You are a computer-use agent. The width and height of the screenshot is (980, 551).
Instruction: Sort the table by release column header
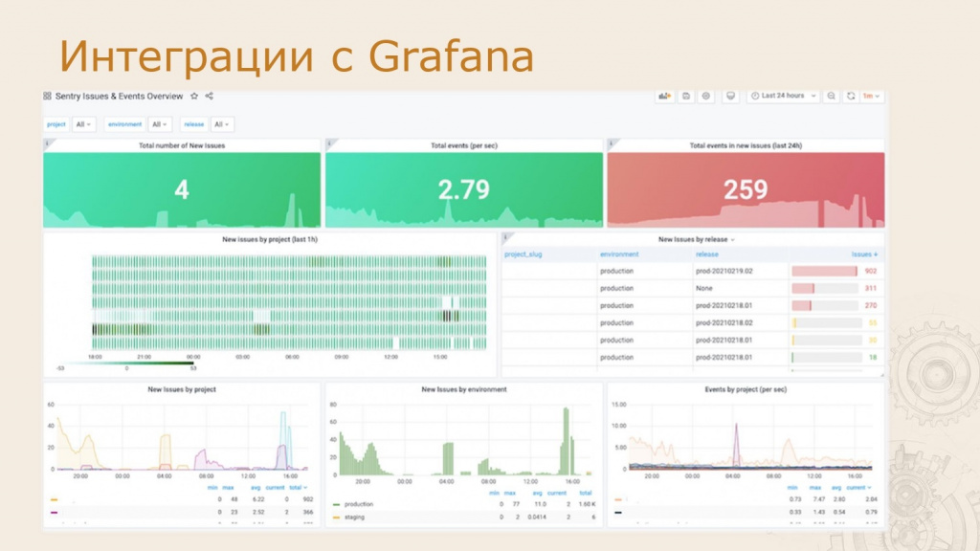point(707,254)
